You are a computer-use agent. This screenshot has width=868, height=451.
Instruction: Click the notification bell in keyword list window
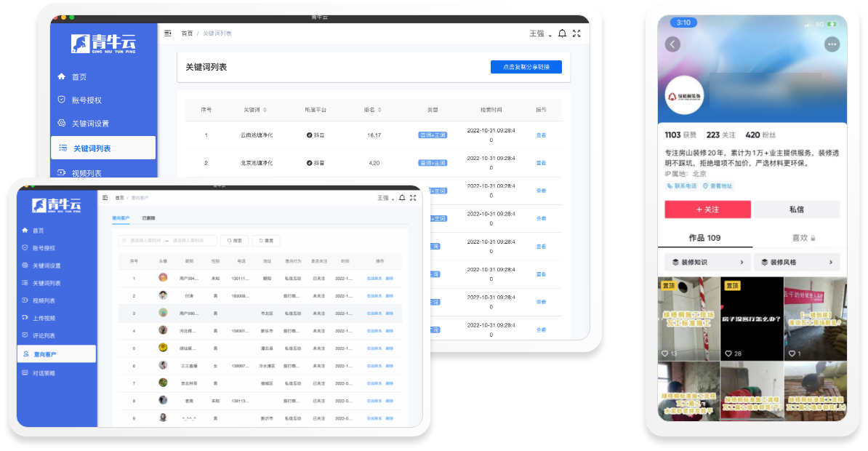pyautogui.click(x=562, y=33)
